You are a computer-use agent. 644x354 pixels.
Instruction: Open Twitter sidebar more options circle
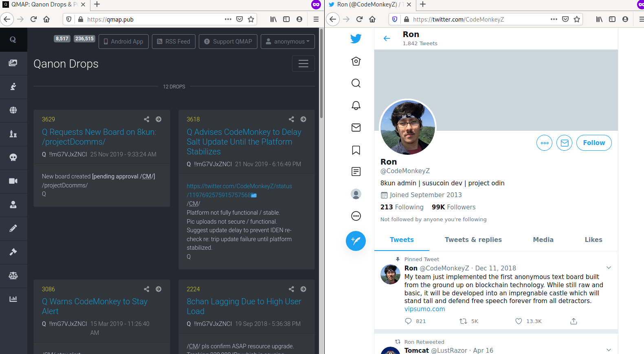pos(356,216)
